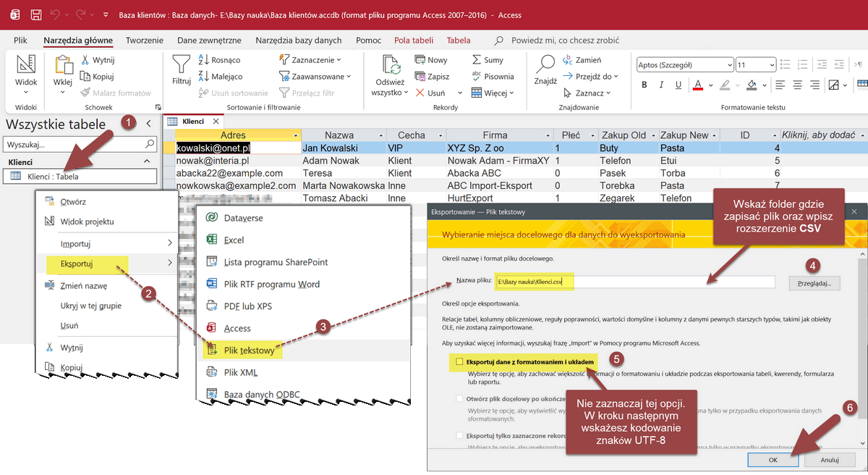Toggle underline text formatting
The image size is (868, 475).
tap(680, 85)
